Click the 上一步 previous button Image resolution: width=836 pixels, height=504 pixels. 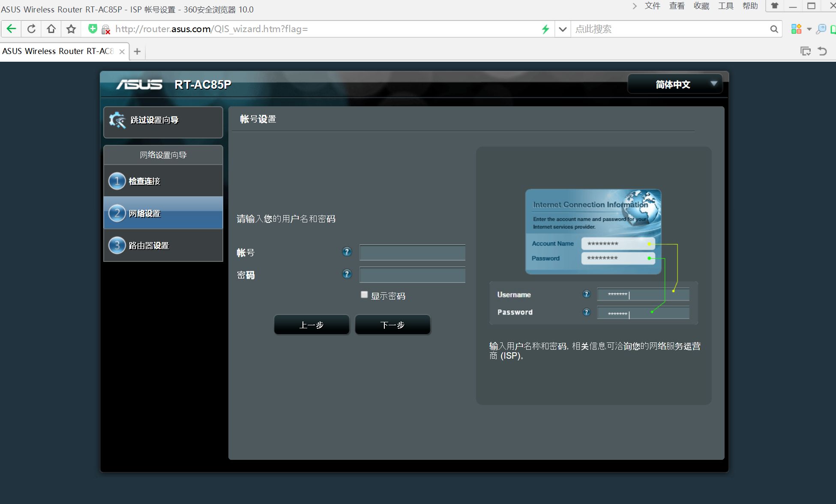312,325
